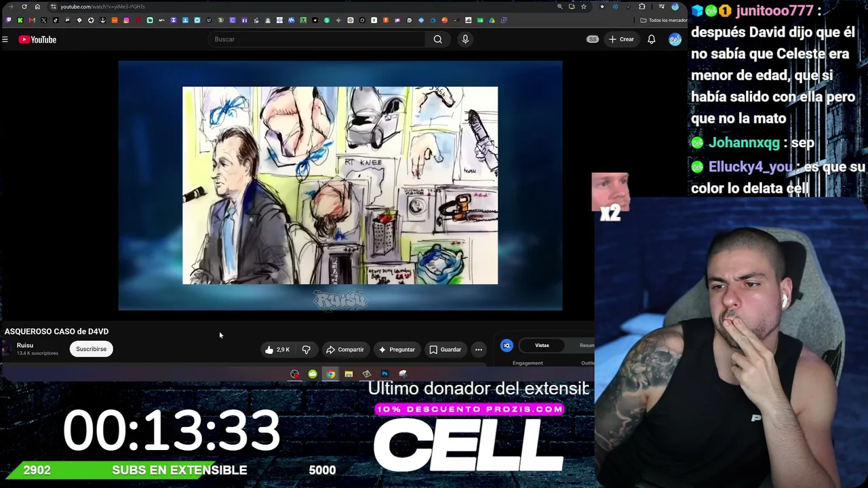This screenshot has height=488, width=868.
Task: Click username Ellucky4_you in the chat
Action: [750, 167]
